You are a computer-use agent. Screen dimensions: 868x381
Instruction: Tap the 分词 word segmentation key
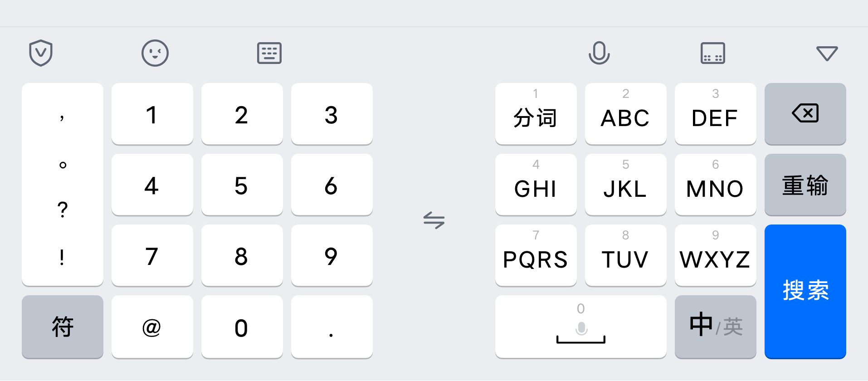click(x=536, y=114)
